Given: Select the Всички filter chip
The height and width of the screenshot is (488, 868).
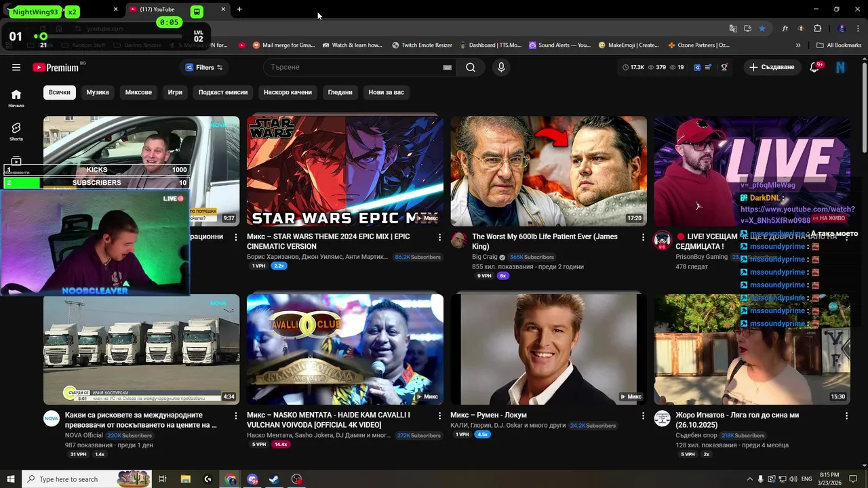Looking at the screenshot, I should pyautogui.click(x=59, y=92).
